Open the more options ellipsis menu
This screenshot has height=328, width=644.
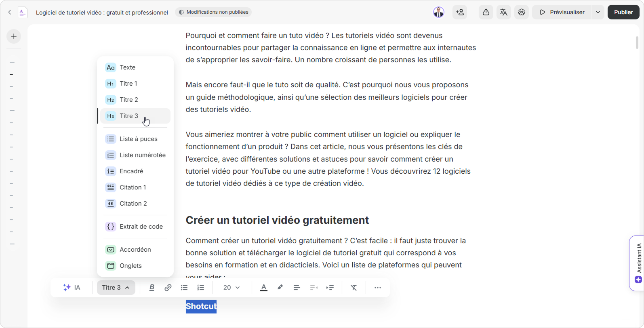[x=378, y=288]
